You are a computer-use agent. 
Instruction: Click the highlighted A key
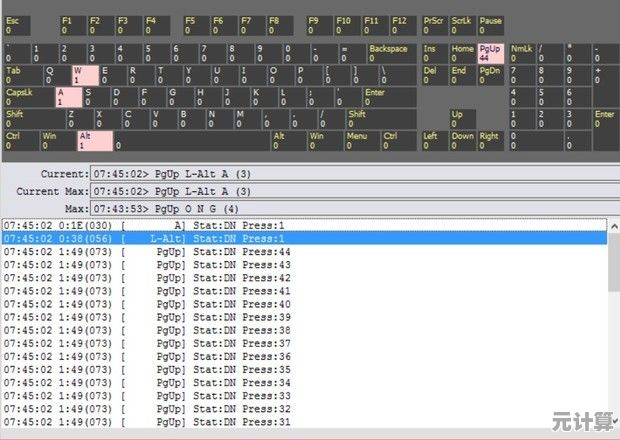pyautogui.click(x=67, y=96)
